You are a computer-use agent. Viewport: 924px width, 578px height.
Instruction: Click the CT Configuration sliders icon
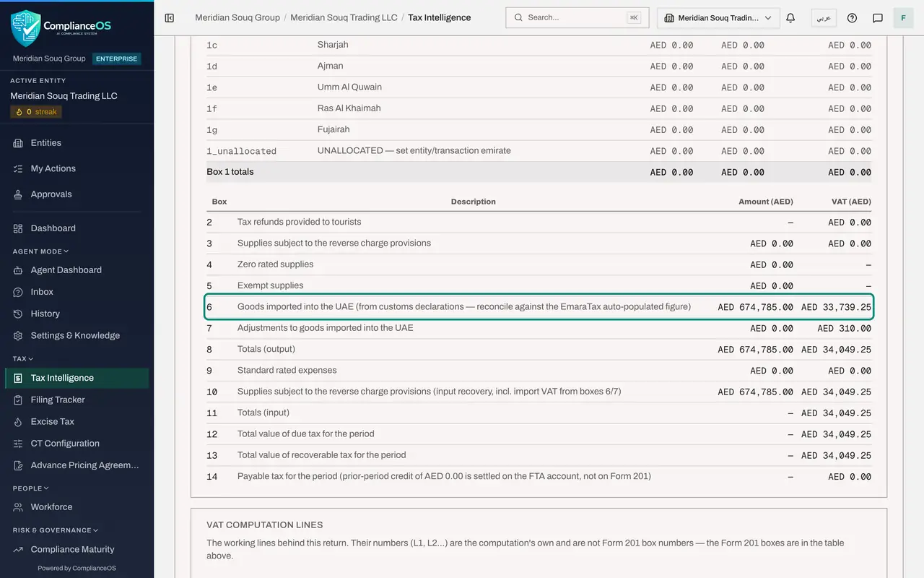tap(18, 444)
